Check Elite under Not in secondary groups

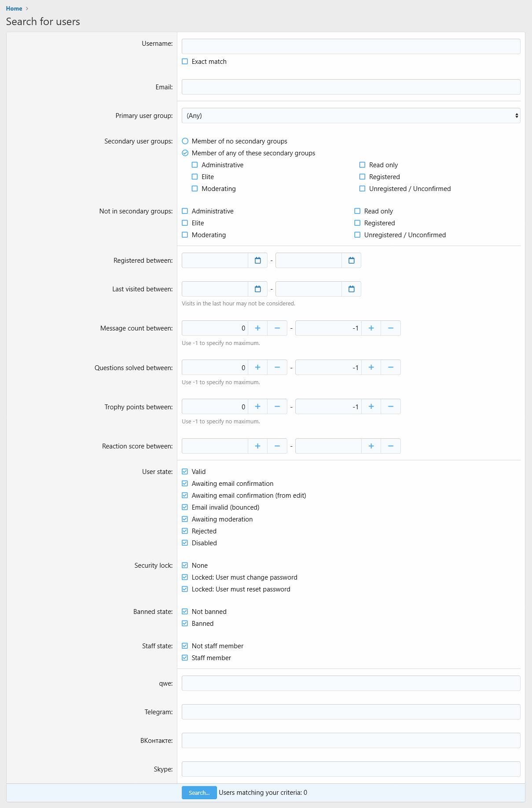click(x=185, y=223)
